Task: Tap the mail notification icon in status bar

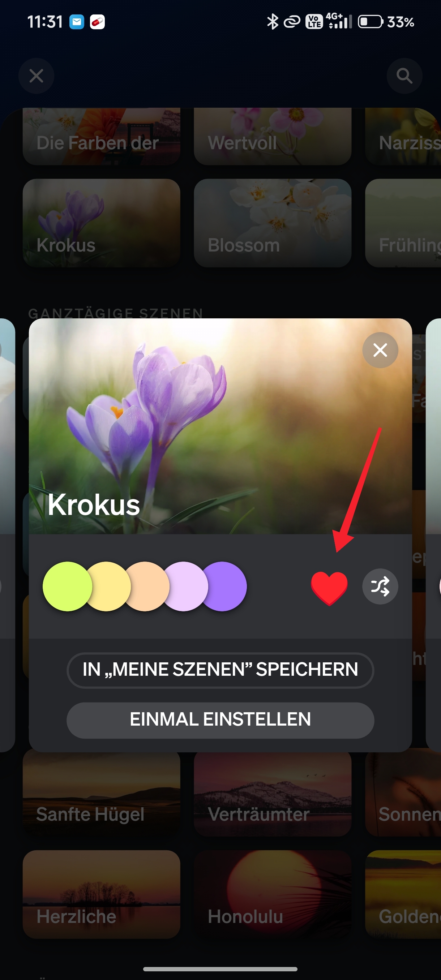Action: [77, 22]
